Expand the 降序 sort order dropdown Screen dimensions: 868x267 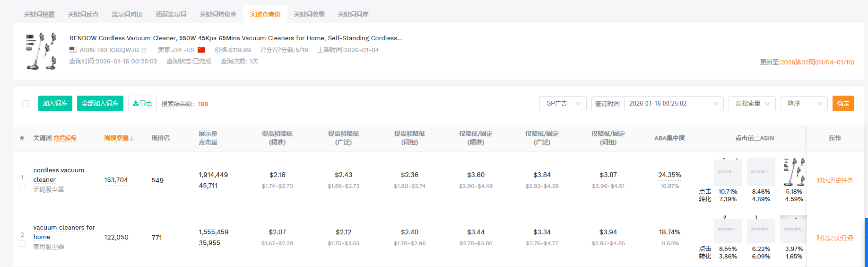pyautogui.click(x=804, y=104)
